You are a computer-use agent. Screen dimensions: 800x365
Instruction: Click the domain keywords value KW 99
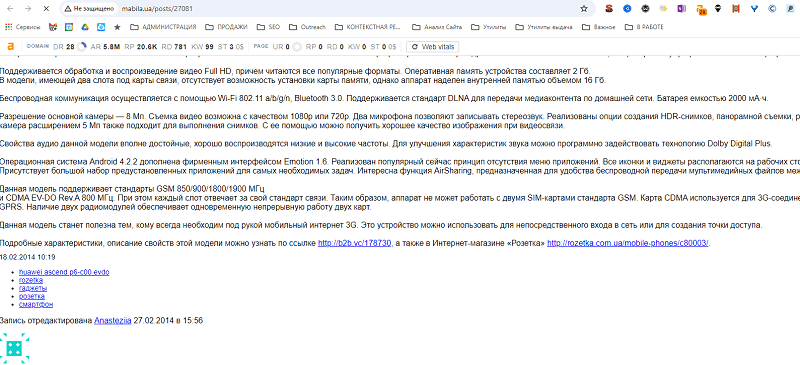pyautogui.click(x=203, y=46)
